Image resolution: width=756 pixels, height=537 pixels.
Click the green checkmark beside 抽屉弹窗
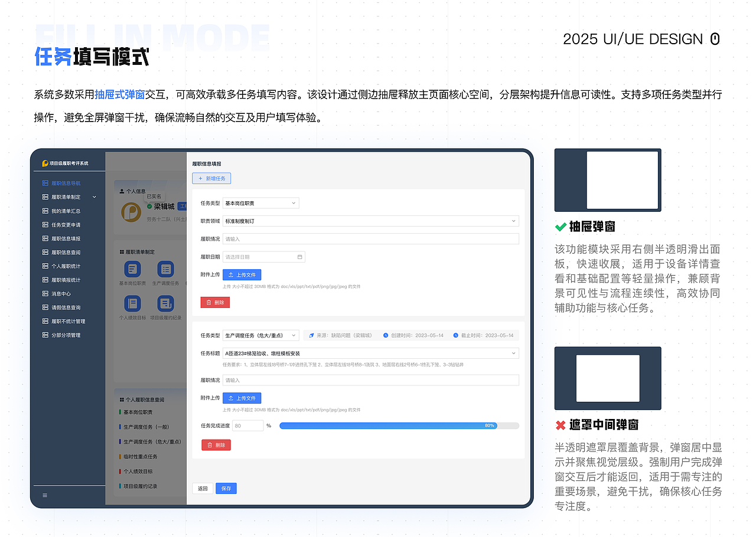561,227
